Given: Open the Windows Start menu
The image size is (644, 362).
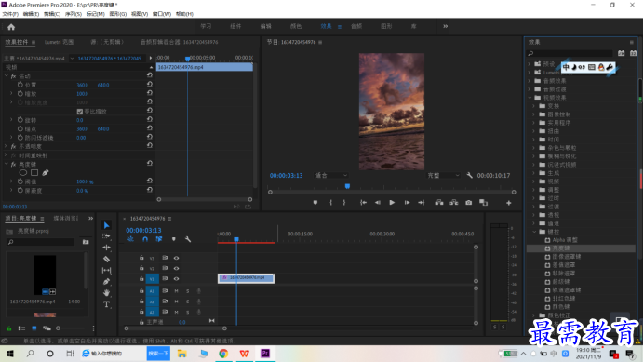Looking at the screenshot, I should (x=10, y=354).
